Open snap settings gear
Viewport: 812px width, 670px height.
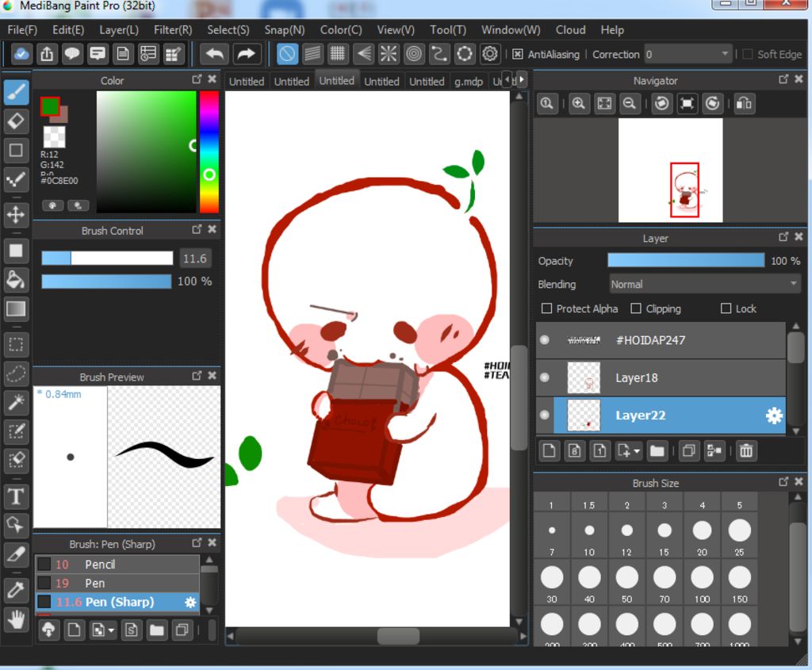(490, 54)
